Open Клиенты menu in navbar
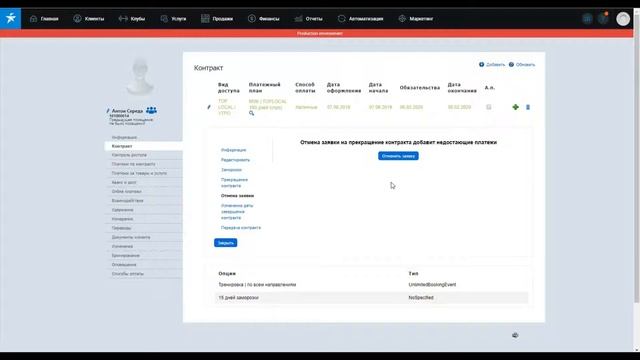The width and height of the screenshot is (640, 360). click(x=94, y=19)
